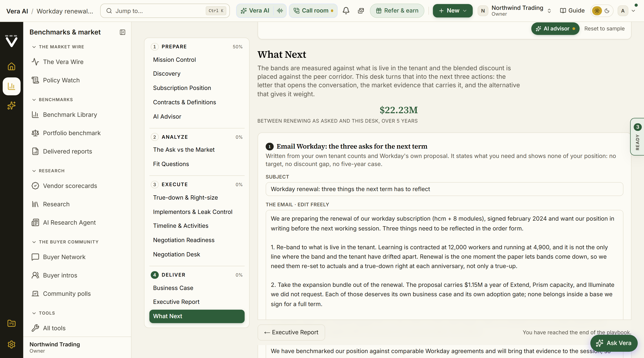
Task: Switch to dark theme moon icon
Action: 607,11
